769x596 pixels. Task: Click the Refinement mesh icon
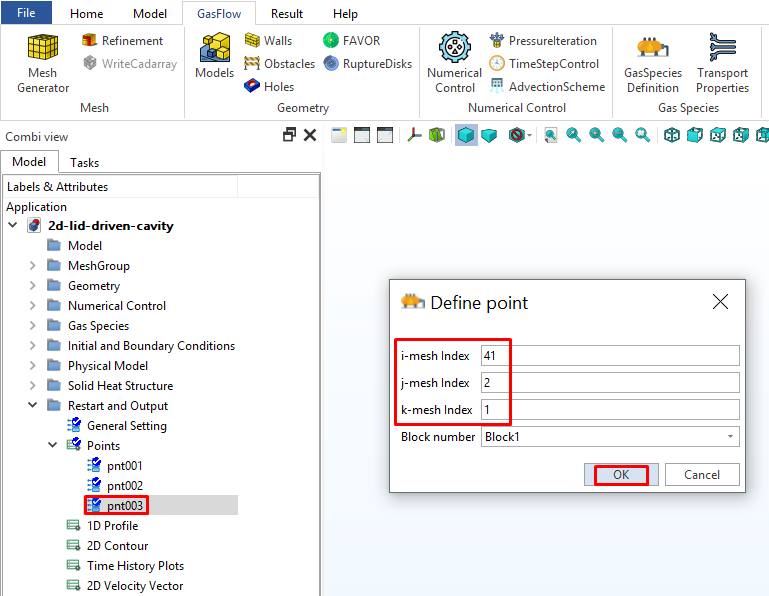pos(122,41)
